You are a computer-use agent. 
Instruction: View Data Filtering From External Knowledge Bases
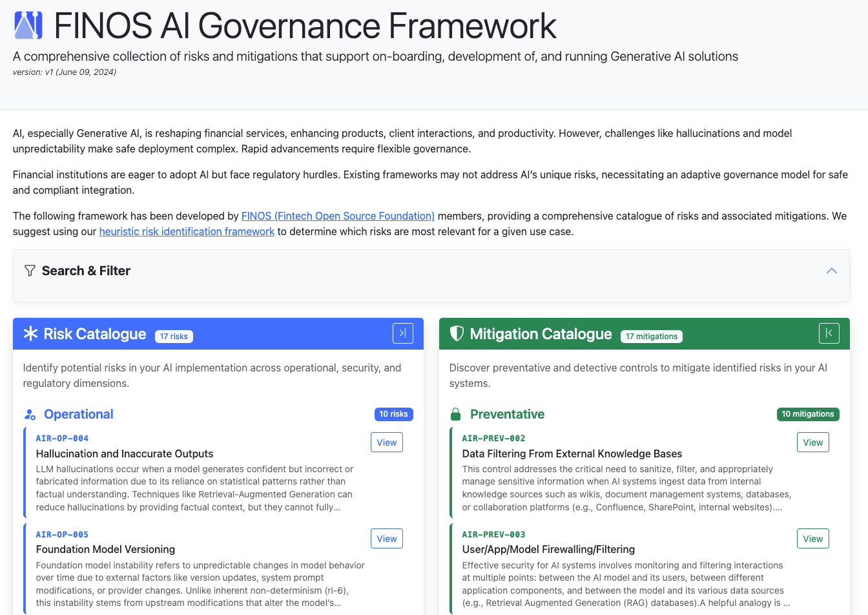click(812, 443)
